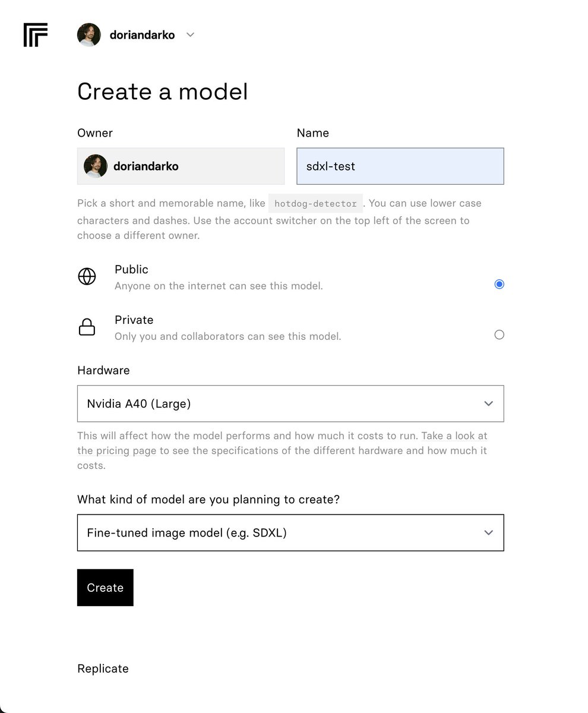Click the hotdog-detector example name
The width and height of the screenshot is (588, 713).
point(315,204)
